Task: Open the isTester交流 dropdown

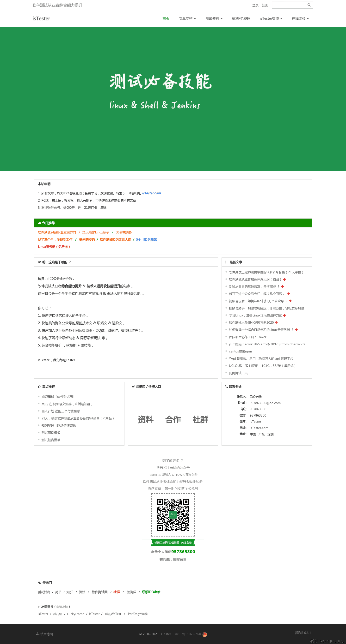Action: (x=271, y=18)
